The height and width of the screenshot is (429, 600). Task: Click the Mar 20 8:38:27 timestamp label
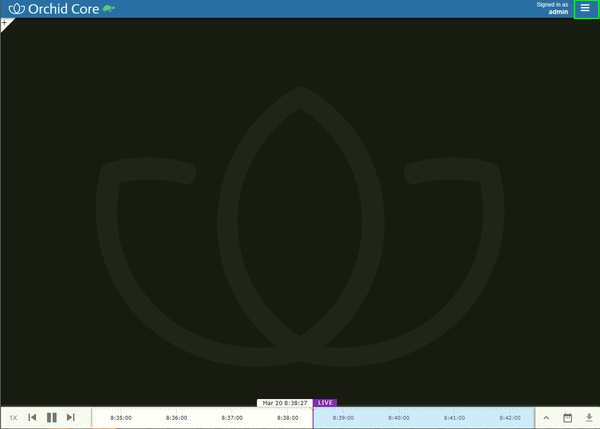point(285,403)
